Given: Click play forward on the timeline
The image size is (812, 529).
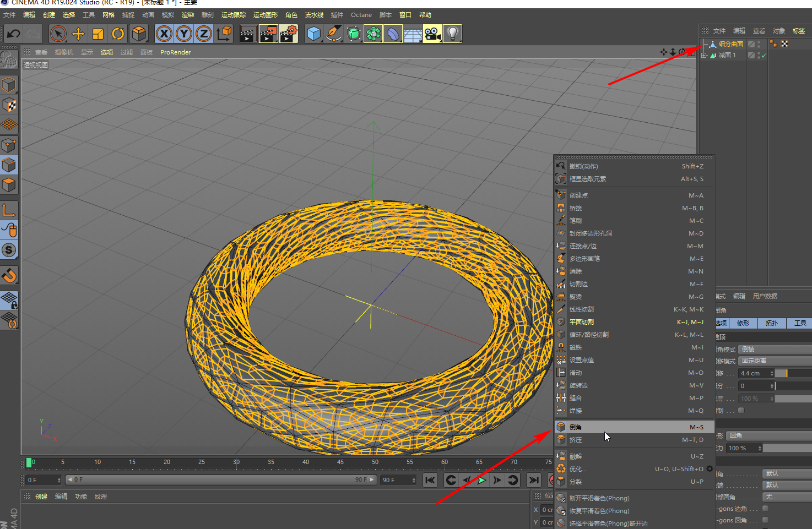Looking at the screenshot, I should (x=482, y=480).
